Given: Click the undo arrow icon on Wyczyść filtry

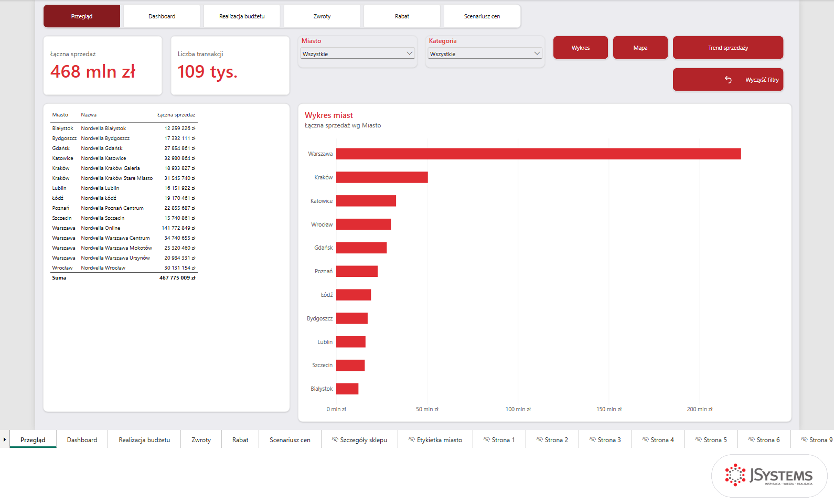Looking at the screenshot, I should click(x=728, y=80).
